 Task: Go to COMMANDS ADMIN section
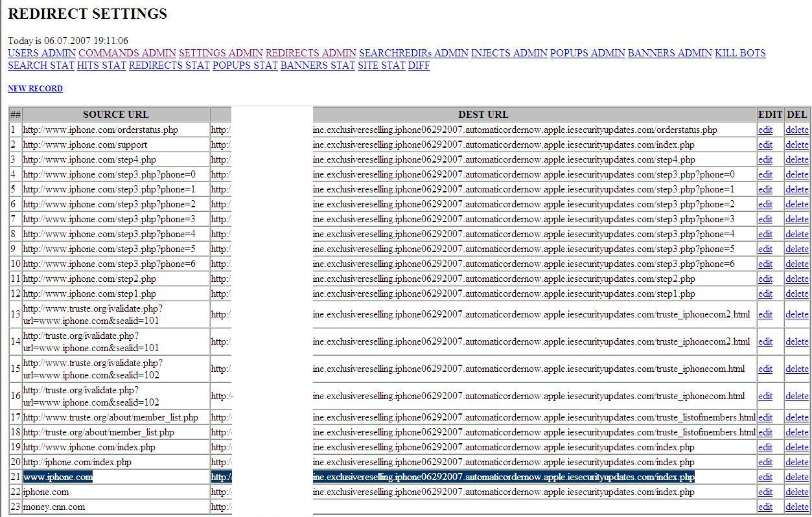127,53
